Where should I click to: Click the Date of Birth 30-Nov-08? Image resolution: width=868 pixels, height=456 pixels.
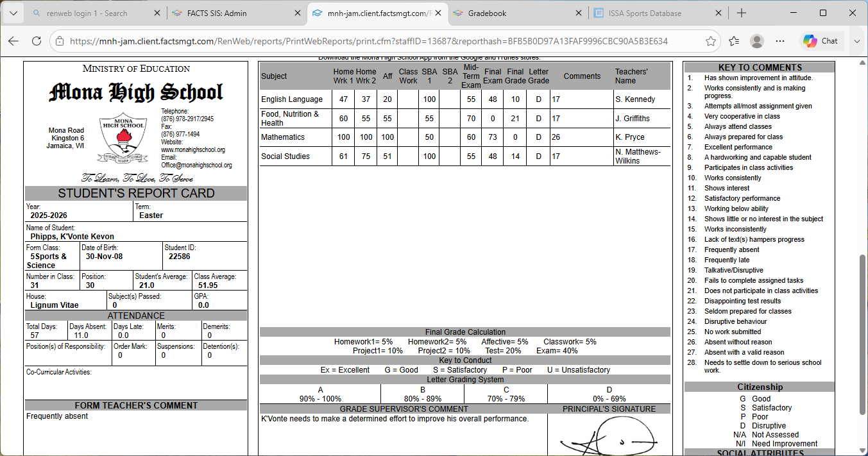105,257
